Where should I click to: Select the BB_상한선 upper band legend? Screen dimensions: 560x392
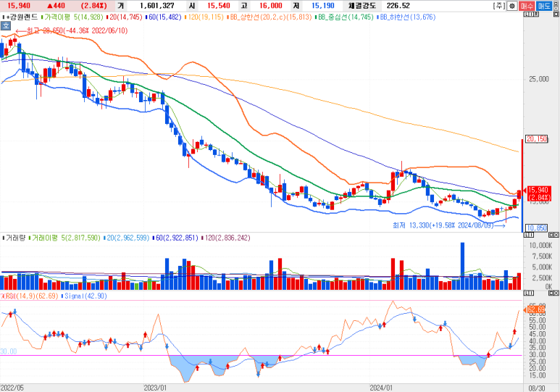(270, 17)
